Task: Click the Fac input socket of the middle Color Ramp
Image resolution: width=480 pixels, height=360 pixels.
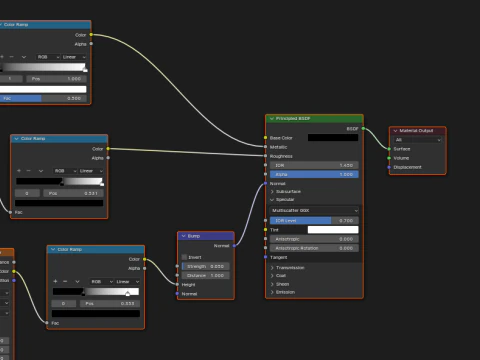Action: pos(11,212)
